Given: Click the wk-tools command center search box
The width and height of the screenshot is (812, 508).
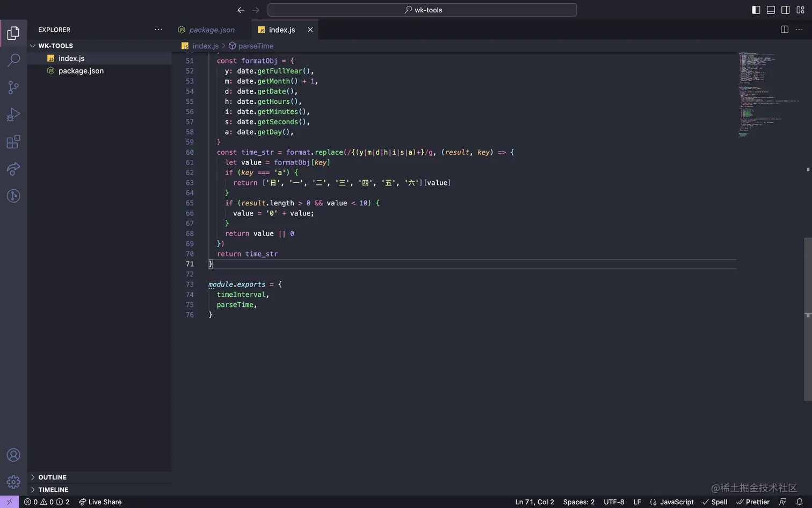Looking at the screenshot, I should coord(422,10).
